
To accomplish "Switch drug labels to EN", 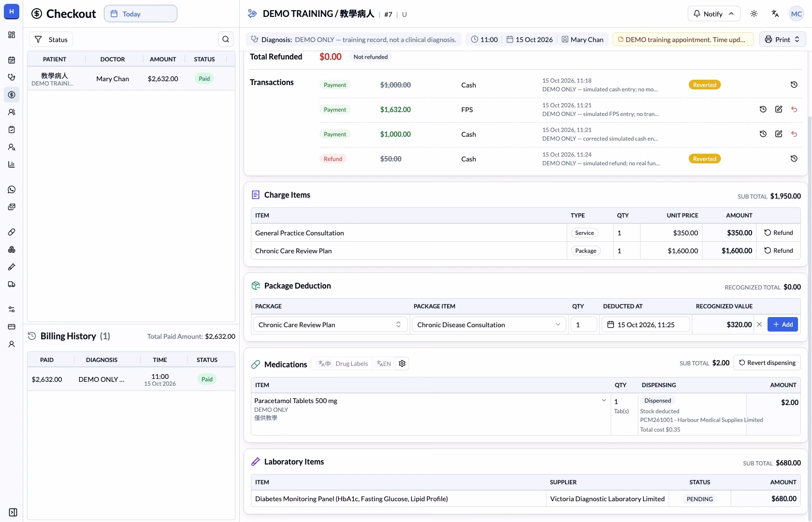I will coord(384,363).
